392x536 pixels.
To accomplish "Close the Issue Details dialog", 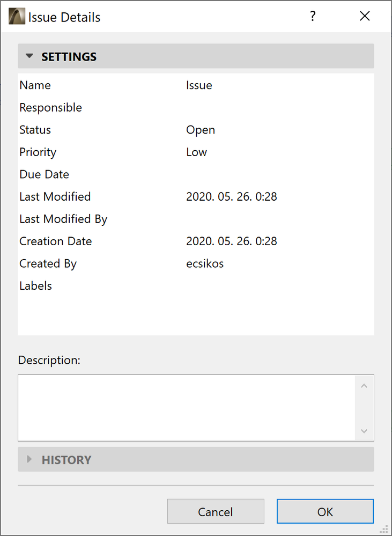I will click(365, 17).
